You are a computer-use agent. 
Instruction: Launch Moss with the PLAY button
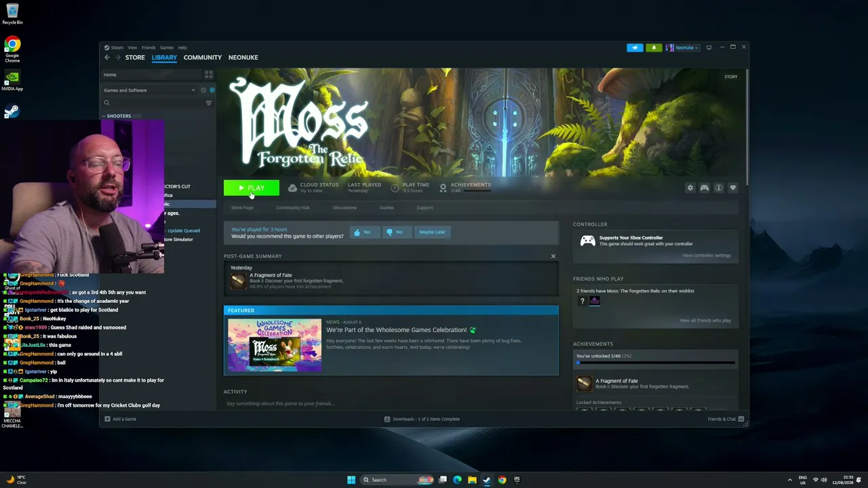click(252, 188)
